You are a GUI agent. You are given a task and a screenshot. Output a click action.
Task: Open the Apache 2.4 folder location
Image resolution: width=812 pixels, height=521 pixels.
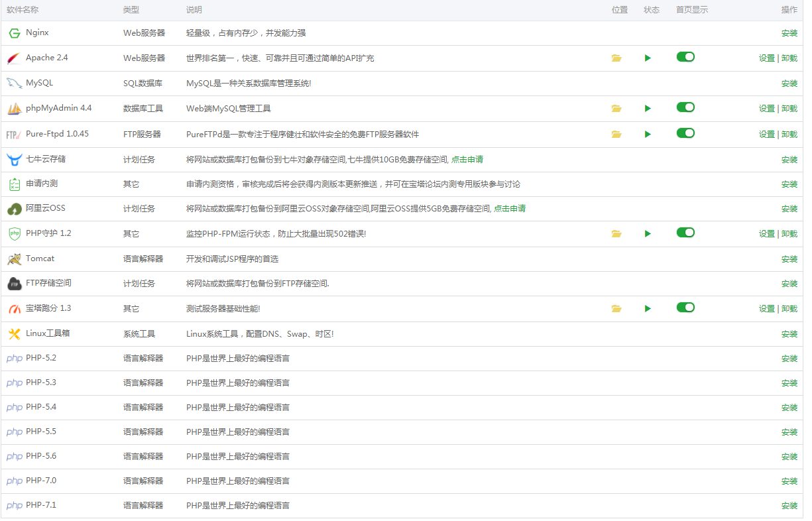(616, 58)
